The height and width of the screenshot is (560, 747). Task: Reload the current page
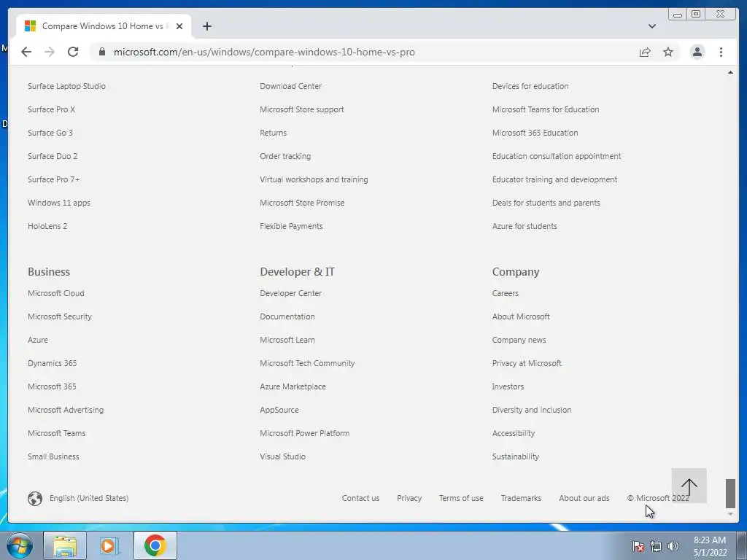tap(73, 52)
